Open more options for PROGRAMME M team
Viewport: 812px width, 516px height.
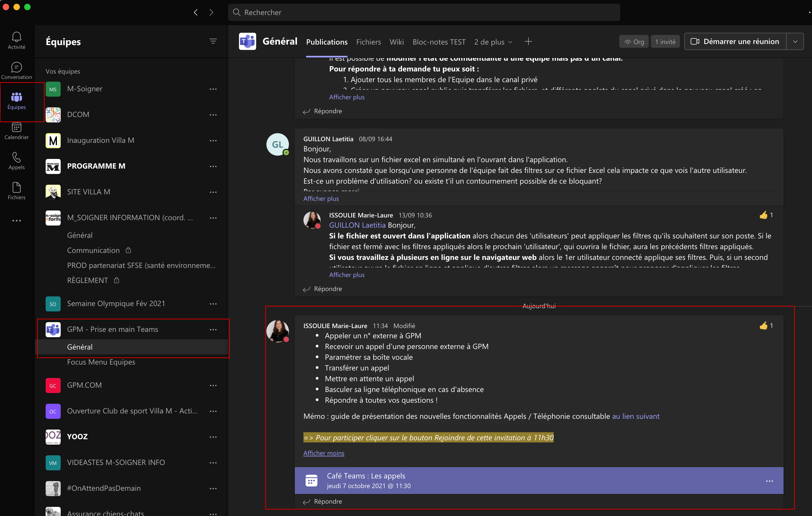tap(213, 166)
